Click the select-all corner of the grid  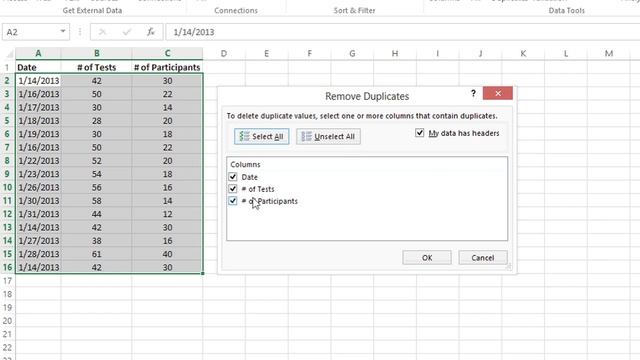[8, 53]
